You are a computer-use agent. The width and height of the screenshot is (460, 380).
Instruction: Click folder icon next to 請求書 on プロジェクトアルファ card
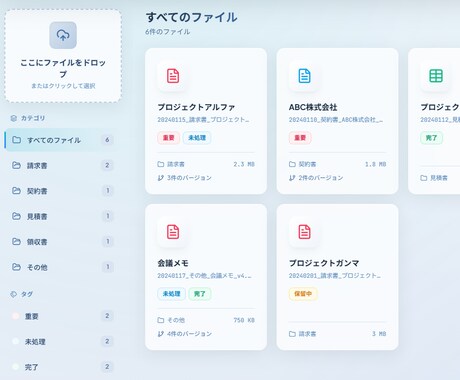click(x=161, y=164)
